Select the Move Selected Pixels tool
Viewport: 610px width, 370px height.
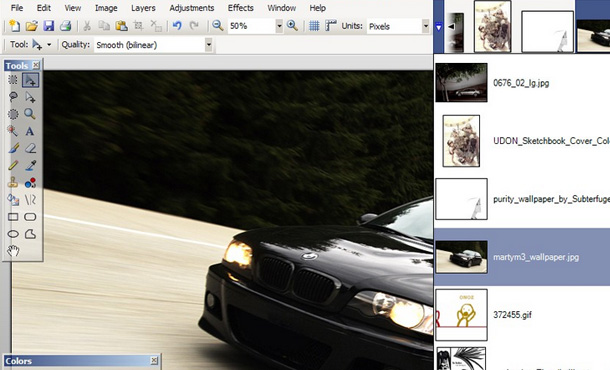[x=30, y=80]
